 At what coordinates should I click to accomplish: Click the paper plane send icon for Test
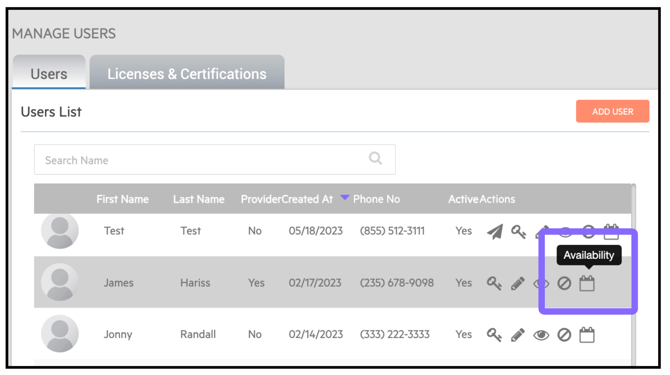click(x=495, y=232)
